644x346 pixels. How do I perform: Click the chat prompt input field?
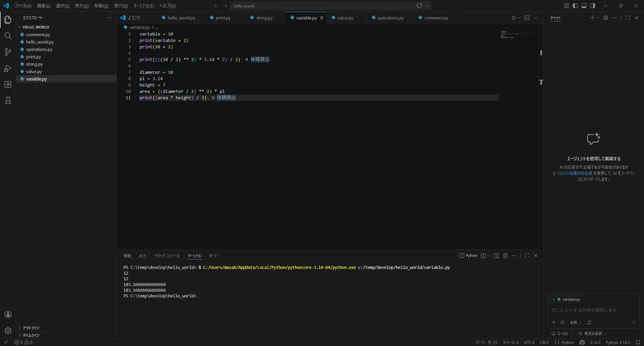click(x=593, y=310)
